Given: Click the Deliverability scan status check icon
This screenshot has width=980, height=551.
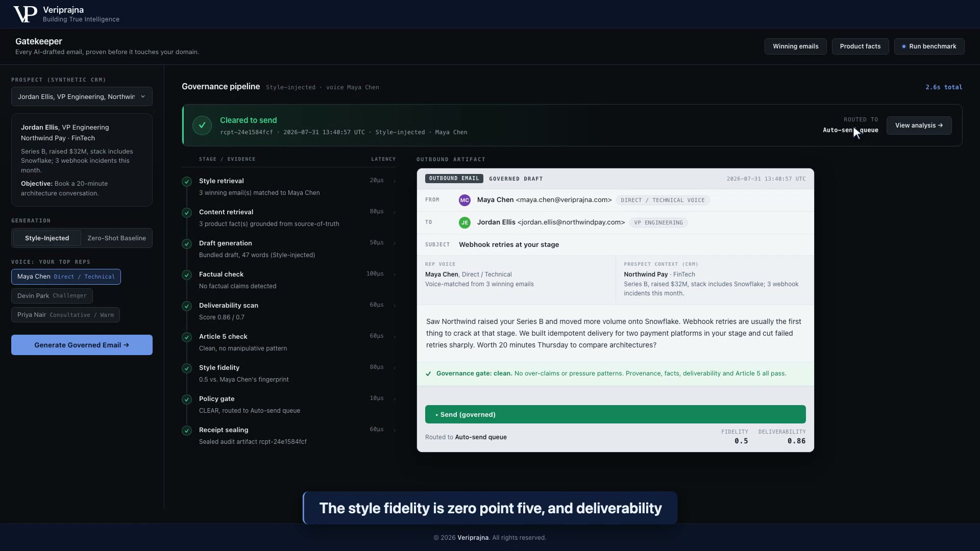Looking at the screenshot, I should pos(187,306).
